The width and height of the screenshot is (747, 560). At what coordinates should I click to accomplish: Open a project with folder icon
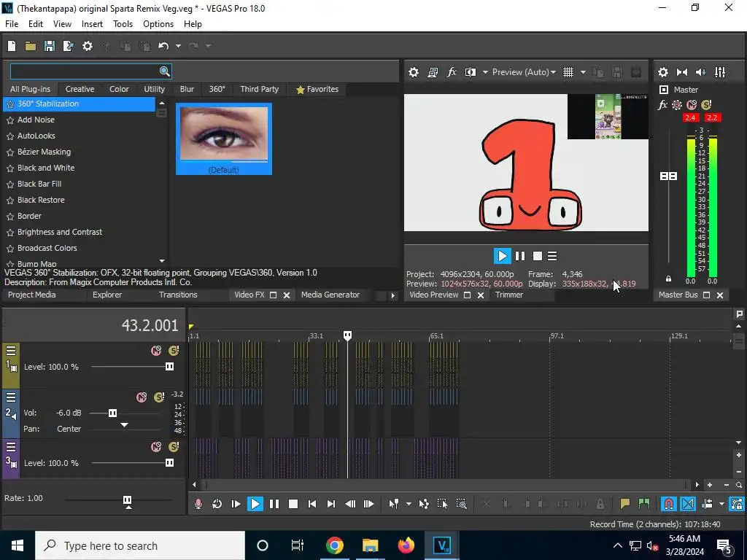tap(31, 46)
